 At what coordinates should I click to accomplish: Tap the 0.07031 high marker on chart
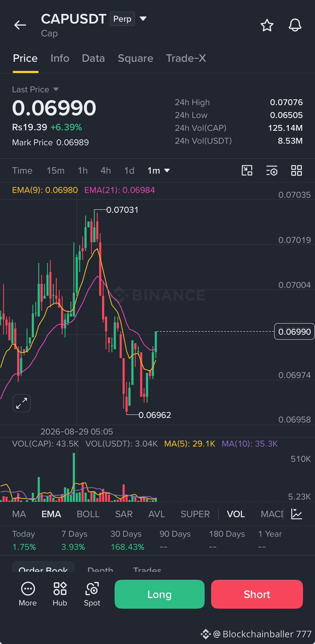point(122,210)
